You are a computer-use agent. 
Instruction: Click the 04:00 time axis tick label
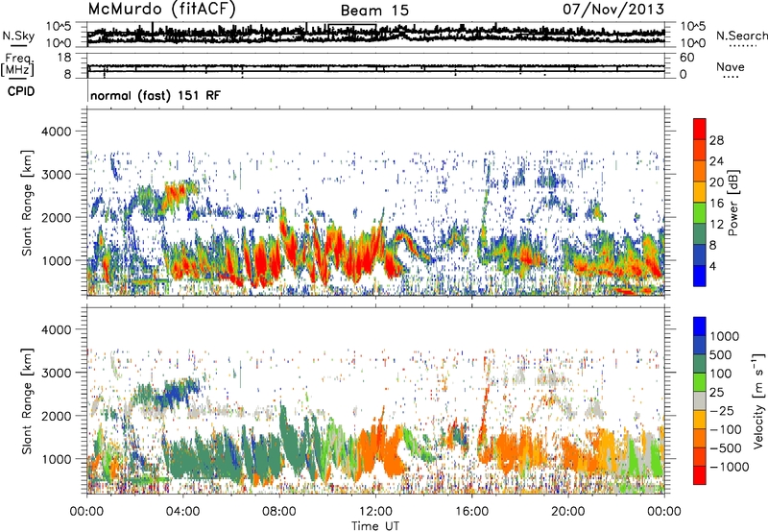point(182,511)
